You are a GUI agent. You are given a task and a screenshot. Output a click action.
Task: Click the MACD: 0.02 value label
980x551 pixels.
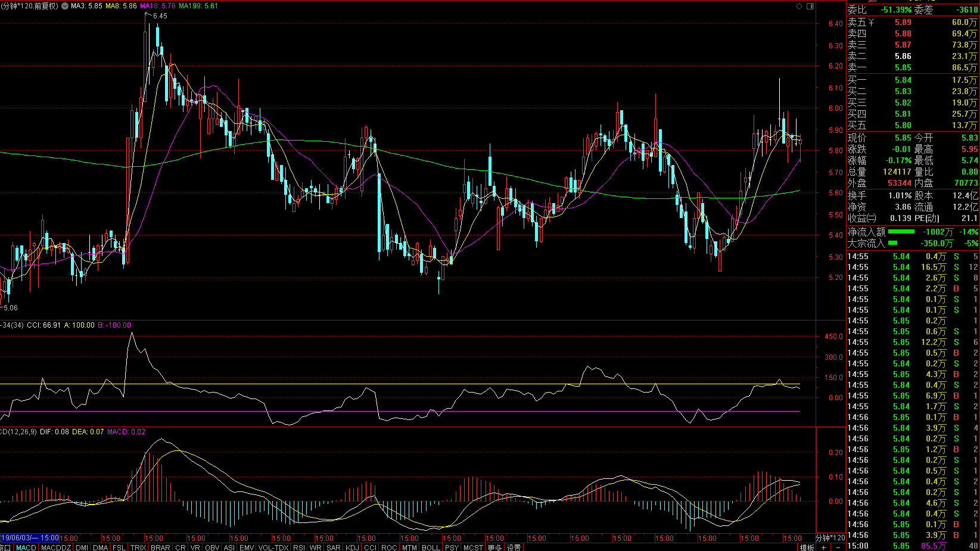[x=126, y=432]
